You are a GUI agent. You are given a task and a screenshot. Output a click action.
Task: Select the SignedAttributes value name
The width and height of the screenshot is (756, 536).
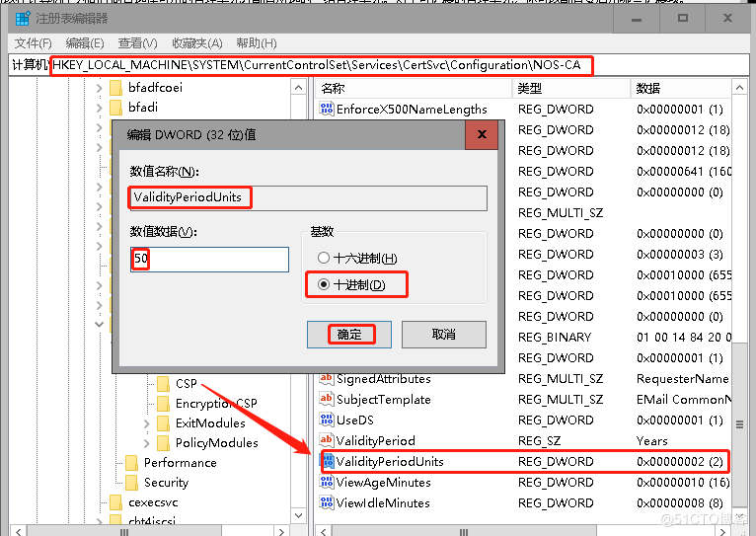[383, 378]
